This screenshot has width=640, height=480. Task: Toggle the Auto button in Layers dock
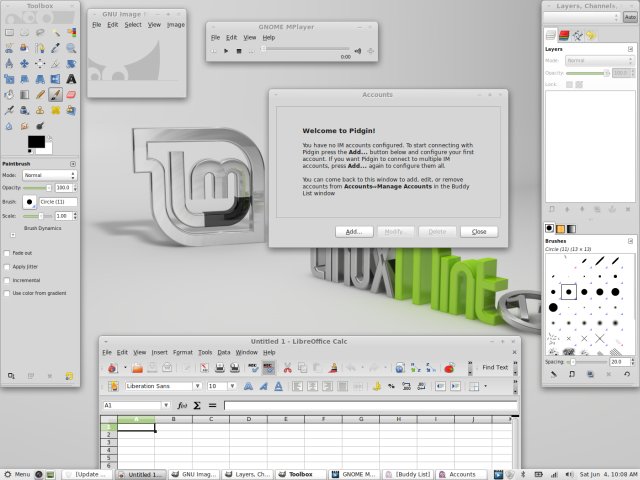(630, 17)
